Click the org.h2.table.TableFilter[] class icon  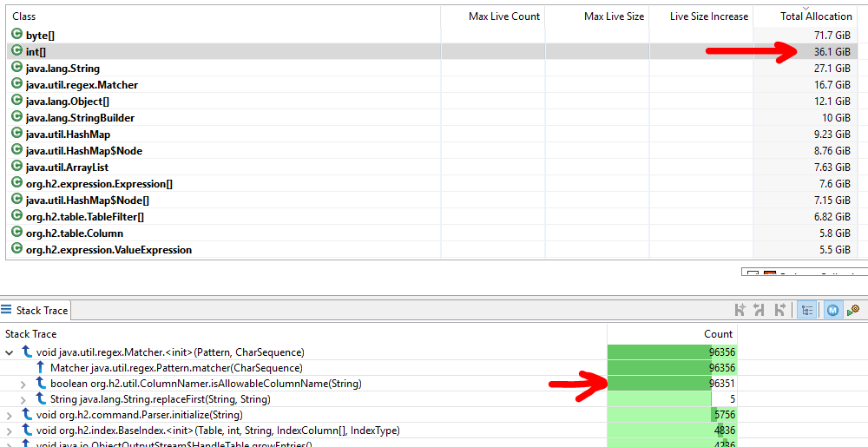click(x=17, y=216)
